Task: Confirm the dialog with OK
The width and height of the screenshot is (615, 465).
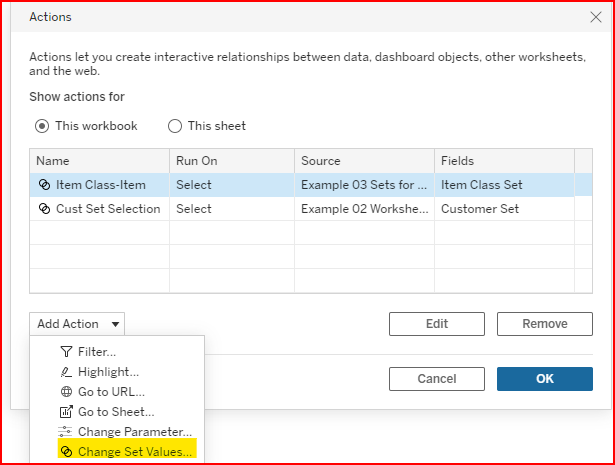Action: [544, 379]
